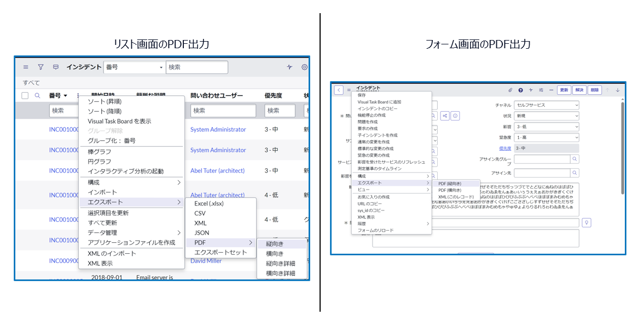Open the first System Administrator link

point(218,129)
